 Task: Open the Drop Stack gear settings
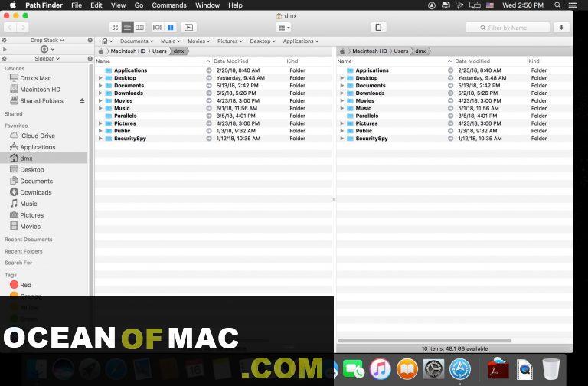pyautogui.click(x=4, y=40)
